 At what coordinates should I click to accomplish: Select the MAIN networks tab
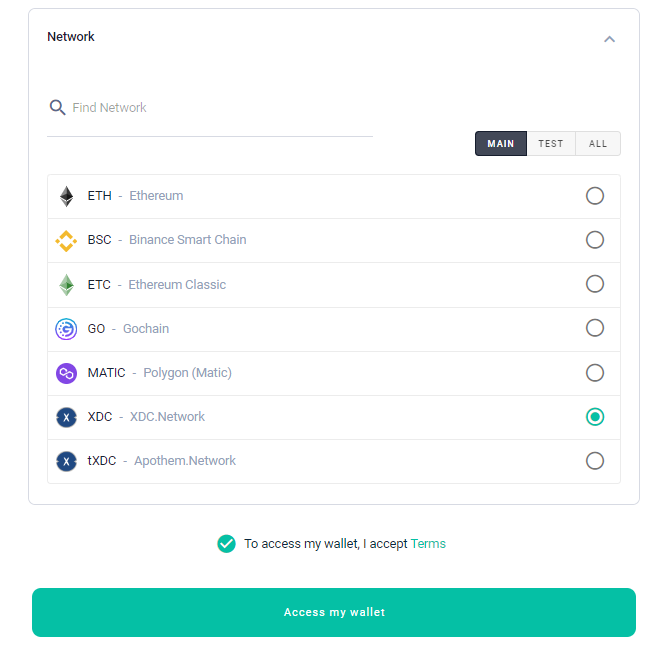point(501,144)
